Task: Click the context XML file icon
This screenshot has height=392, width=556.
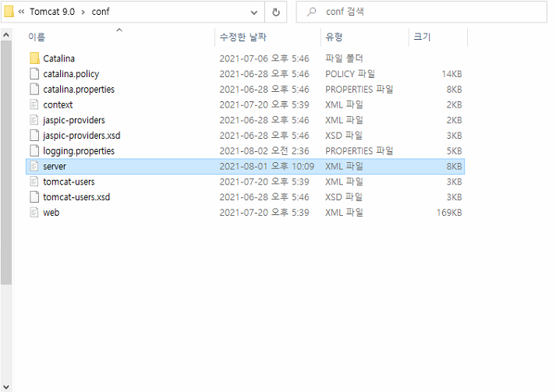Action: (x=34, y=104)
